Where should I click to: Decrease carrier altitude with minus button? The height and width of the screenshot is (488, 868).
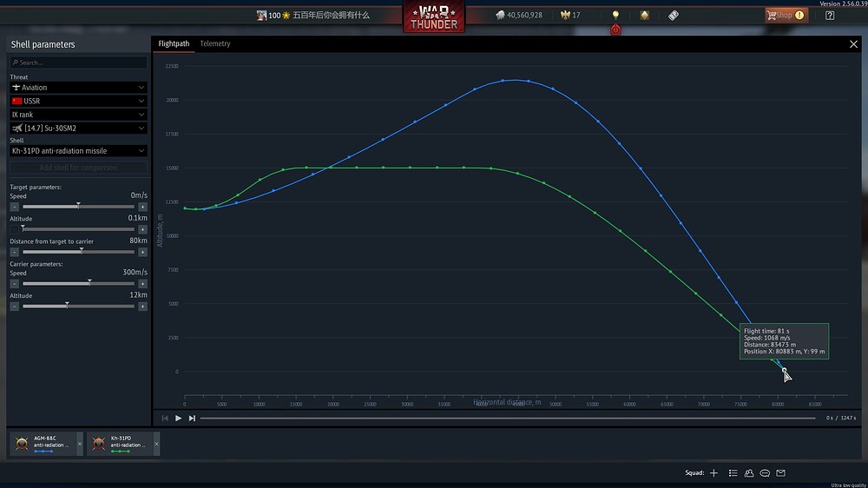15,307
